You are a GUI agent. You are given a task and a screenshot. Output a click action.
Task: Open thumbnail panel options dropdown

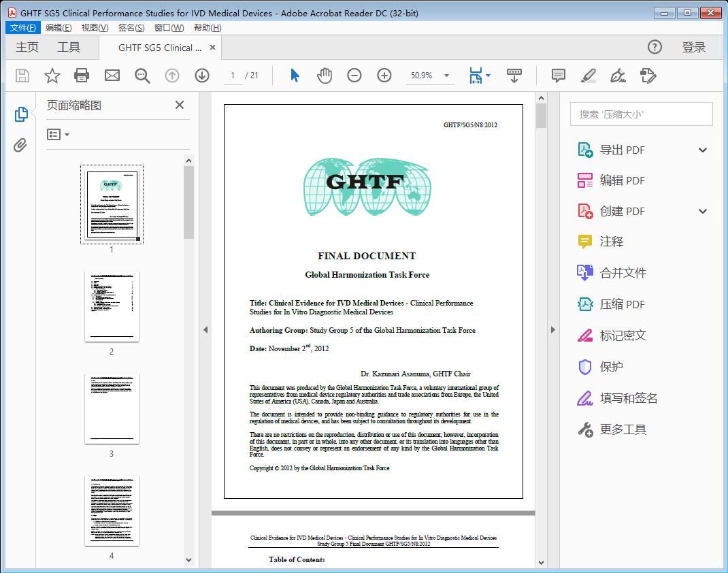(x=57, y=134)
